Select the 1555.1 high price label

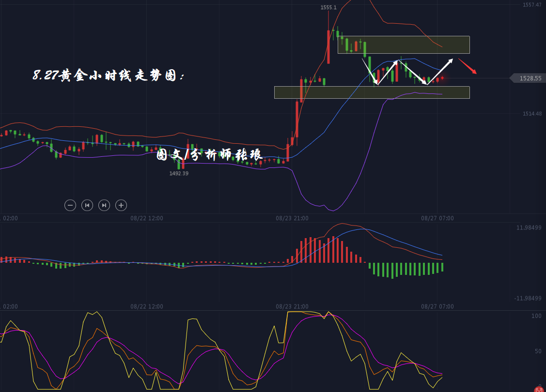click(328, 7)
